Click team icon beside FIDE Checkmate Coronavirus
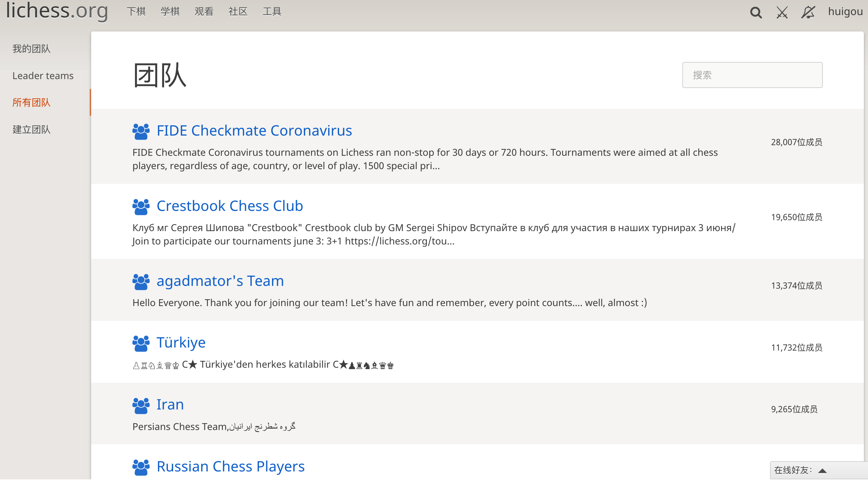This screenshot has height=480, width=868. (x=141, y=131)
